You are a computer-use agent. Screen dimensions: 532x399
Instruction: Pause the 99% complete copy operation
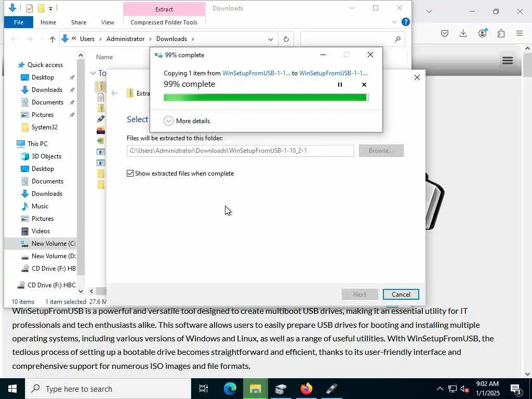coord(340,85)
